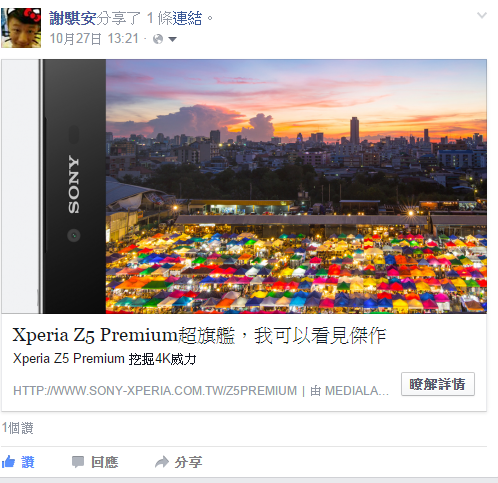Screen dimensions: 498x483
Task: Click the globe public privacy icon
Action: click(158, 39)
